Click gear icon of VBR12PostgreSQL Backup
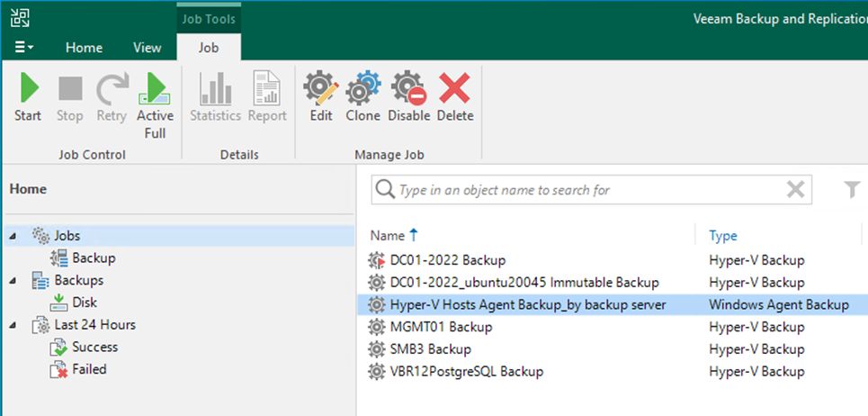This screenshot has height=416, width=868. click(376, 371)
